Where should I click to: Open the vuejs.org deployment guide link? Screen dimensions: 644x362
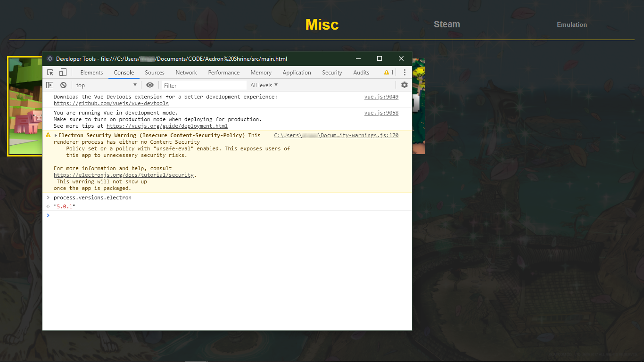click(x=167, y=126)
